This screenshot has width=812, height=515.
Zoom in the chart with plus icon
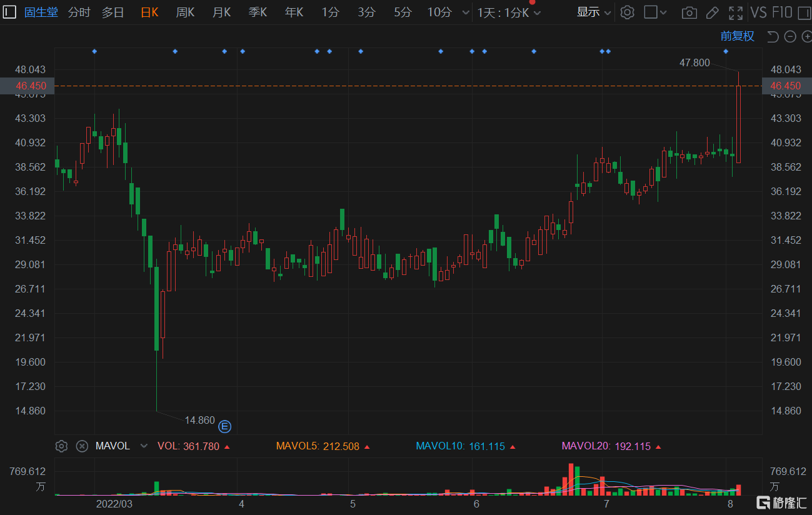[x=806, y=36]
